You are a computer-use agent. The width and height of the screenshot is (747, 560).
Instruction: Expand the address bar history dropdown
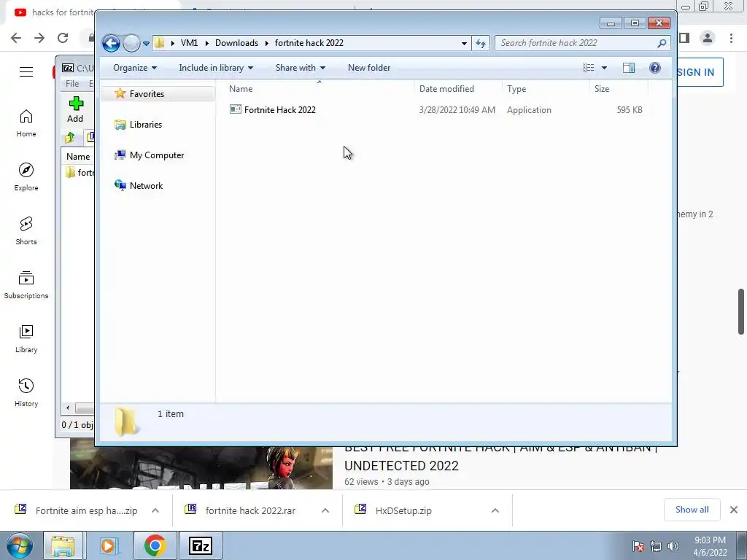(464, 43)
